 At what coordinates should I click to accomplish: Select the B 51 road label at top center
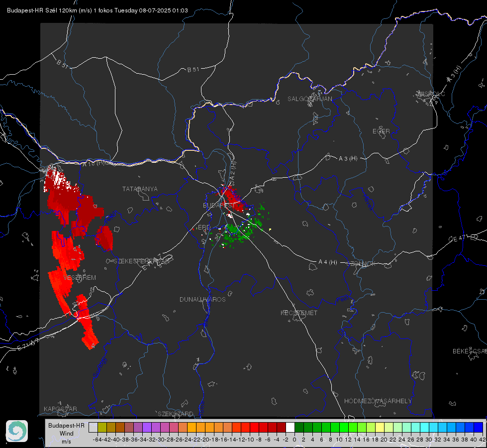193,70
